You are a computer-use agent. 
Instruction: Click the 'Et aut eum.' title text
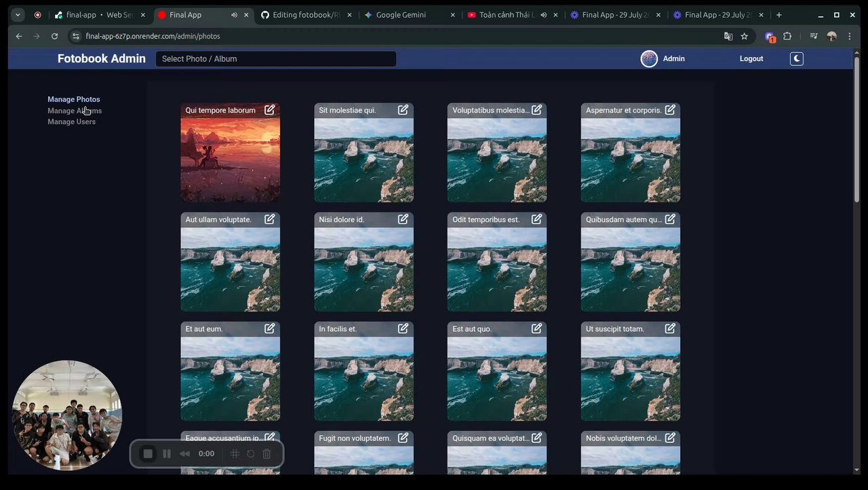click(x=204, y=329)
